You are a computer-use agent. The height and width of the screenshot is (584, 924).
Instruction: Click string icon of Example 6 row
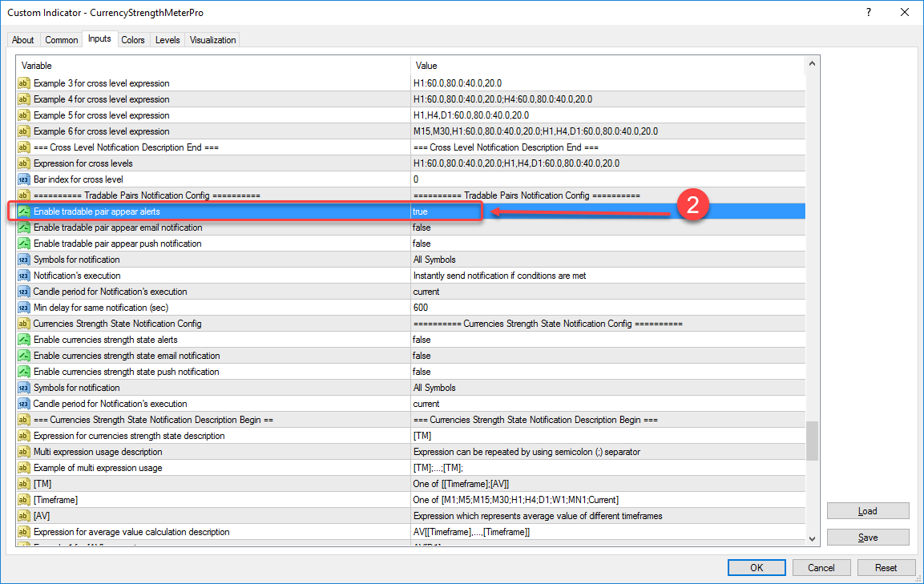coord(23,131)
